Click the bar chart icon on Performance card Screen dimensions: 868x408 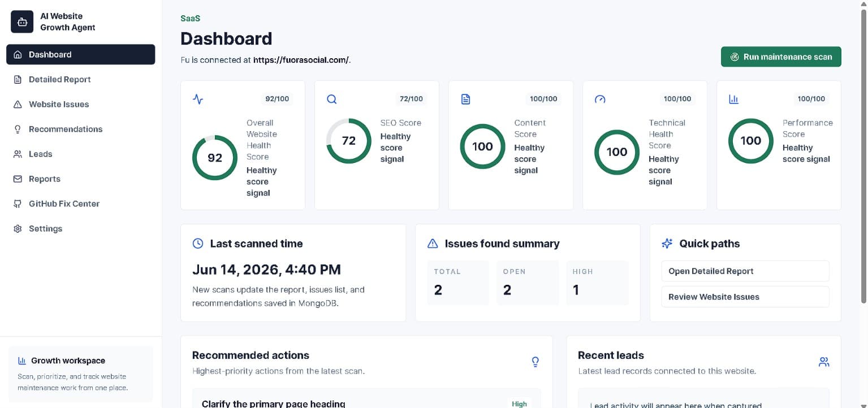point(734,99)
